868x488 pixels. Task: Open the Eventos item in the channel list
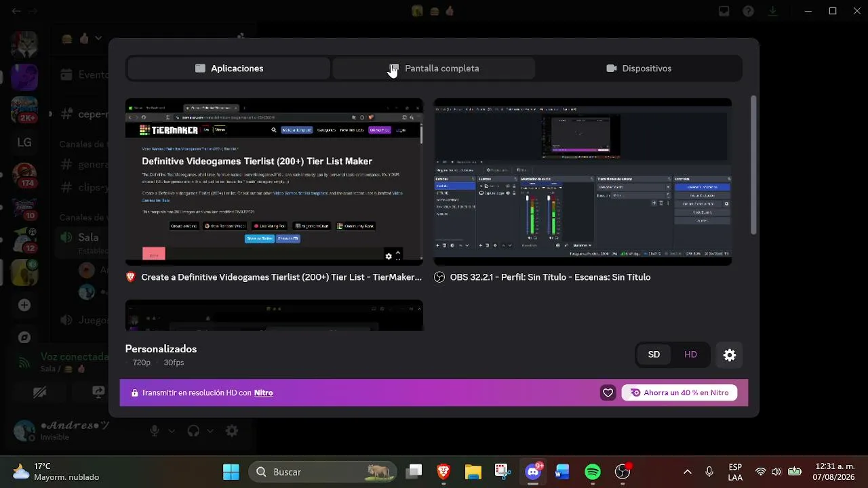pyautogui.click(x=84, y=75)
